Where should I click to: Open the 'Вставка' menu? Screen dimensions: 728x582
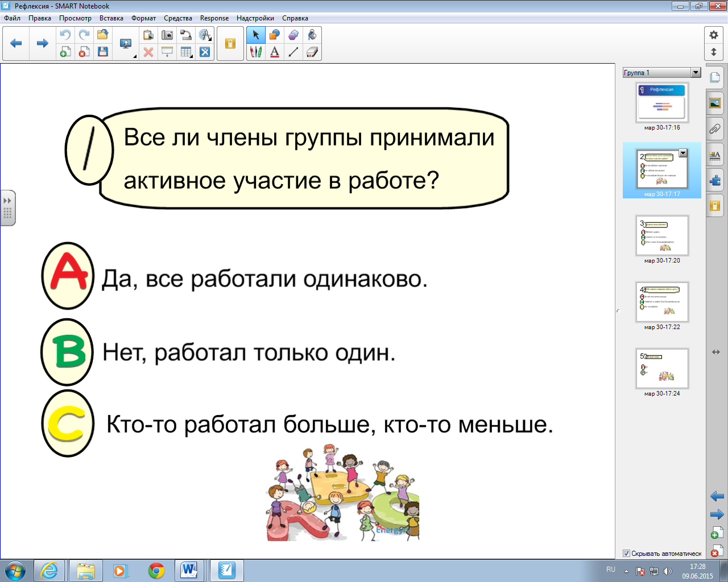(x=111, y=18)
